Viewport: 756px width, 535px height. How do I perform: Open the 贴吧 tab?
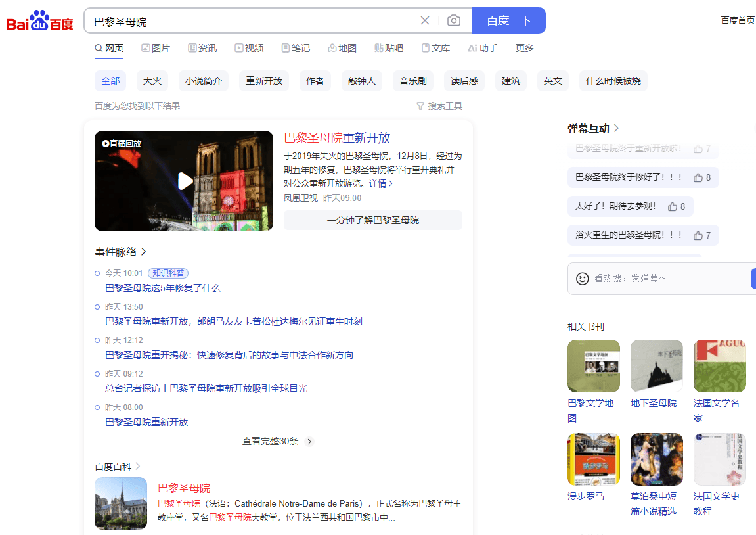point(389,48)
